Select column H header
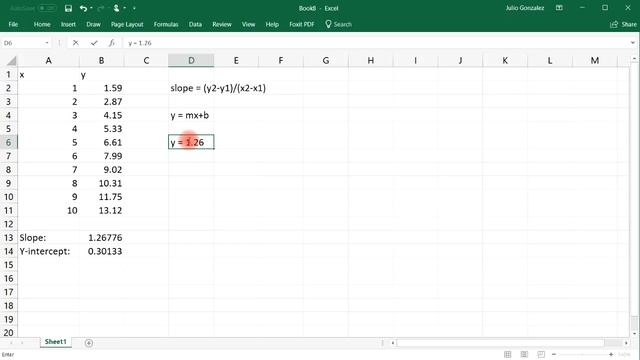 371,61
